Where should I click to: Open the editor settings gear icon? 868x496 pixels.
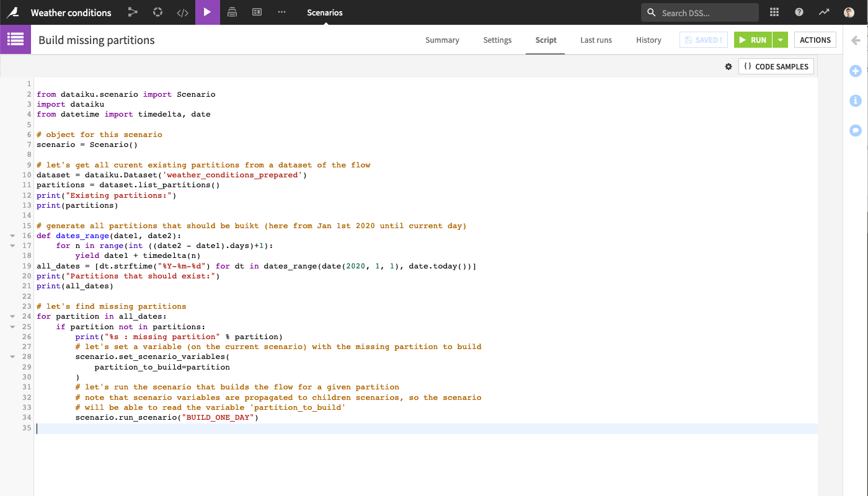coord(728,66)
